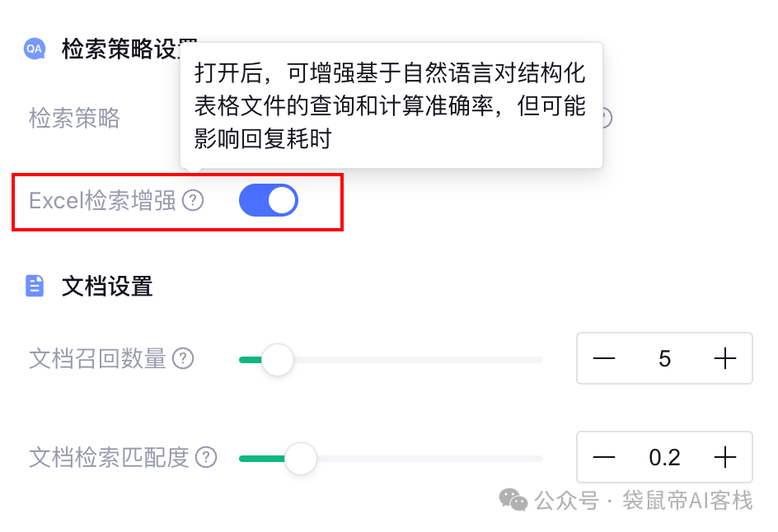Increase 文档检索匹配度 with plus button

[x=724, y=457]
